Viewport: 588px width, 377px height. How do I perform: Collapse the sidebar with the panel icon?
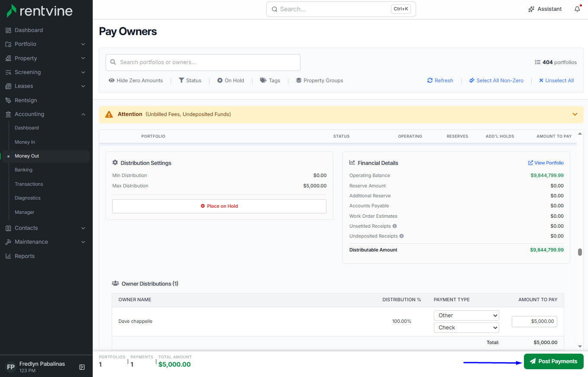[82, 367]
